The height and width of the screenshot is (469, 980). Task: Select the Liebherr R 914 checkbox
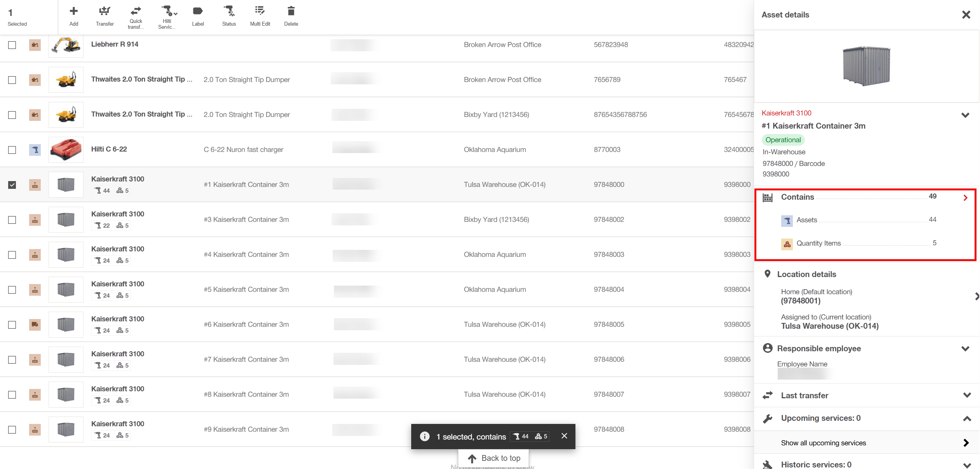pos(12,45)
